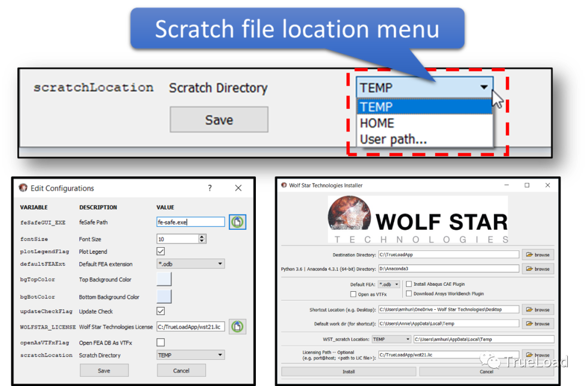The width and height of the screenshot is (588, 386).
Task: Select TEMP in the scratch location menu
Action: coord(425,107)
